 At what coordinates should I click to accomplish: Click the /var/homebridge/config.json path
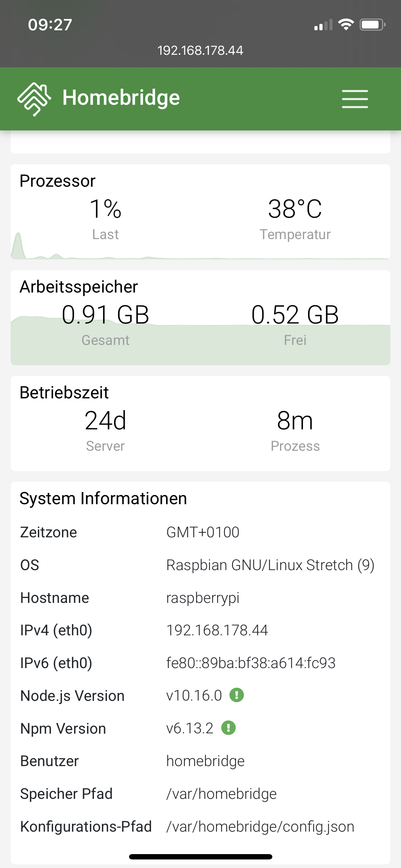point(260,827)
